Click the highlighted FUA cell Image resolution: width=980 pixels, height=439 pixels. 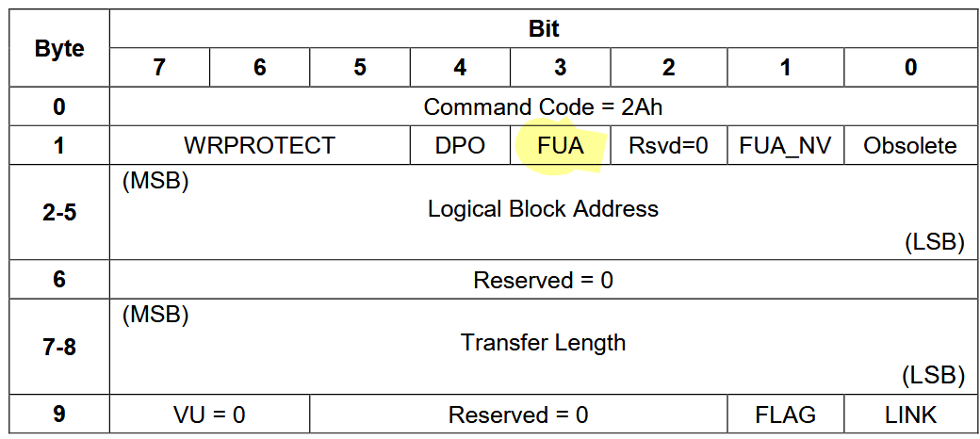pyautogui.click(x=560, y=145)
